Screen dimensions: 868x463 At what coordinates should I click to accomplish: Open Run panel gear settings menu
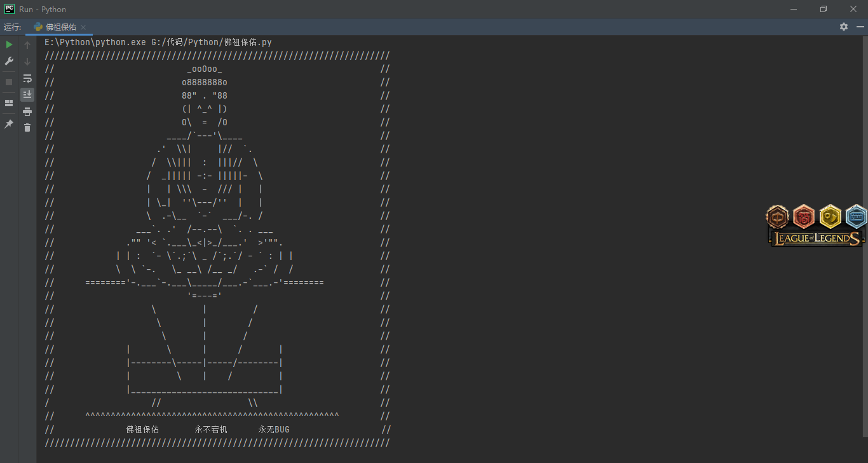coord(844,27)
